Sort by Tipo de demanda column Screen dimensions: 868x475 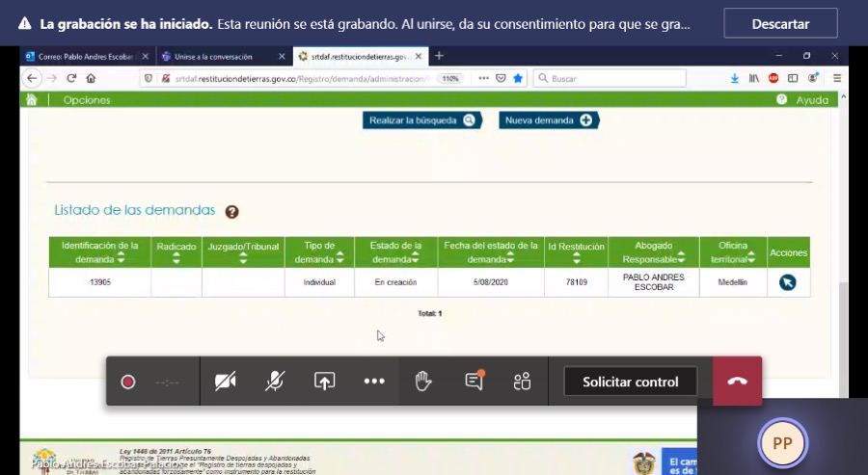339,257
